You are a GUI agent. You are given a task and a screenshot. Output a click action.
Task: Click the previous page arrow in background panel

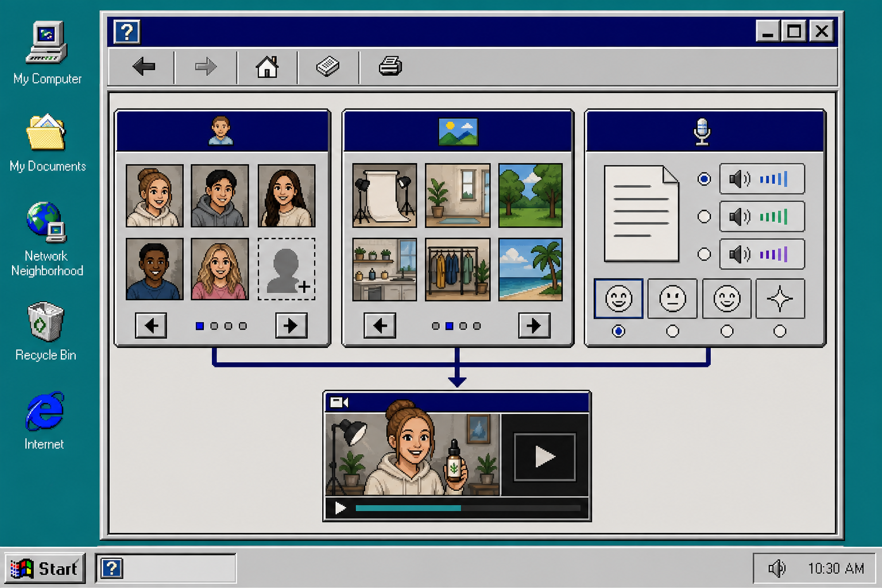pos(380,326)
